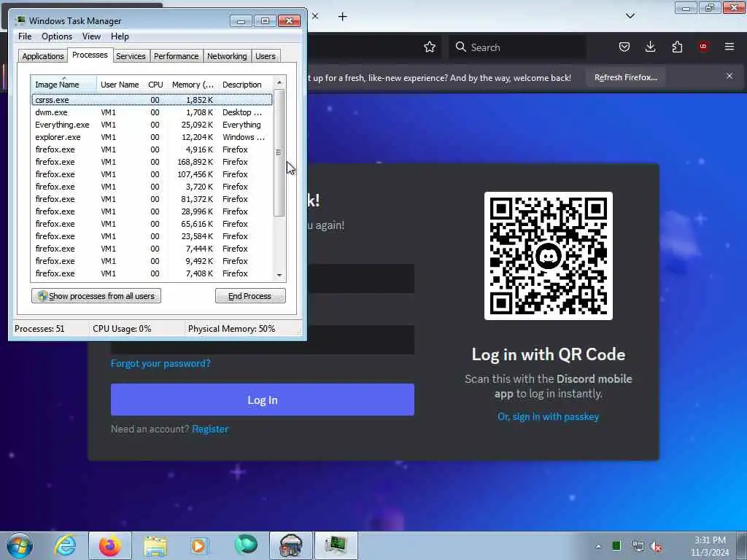Open Firefox extensions puzzle icon
This screenshot has width=747, height=560.
point(677,47)
